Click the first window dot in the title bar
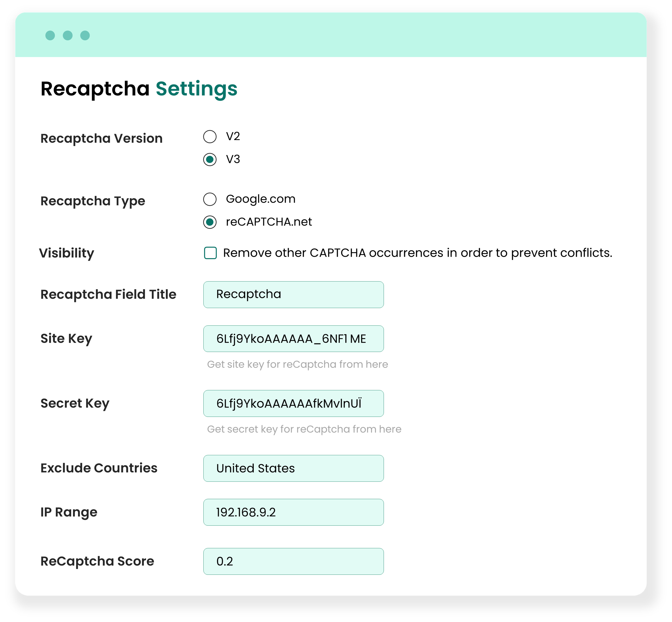 coord(51,35)
